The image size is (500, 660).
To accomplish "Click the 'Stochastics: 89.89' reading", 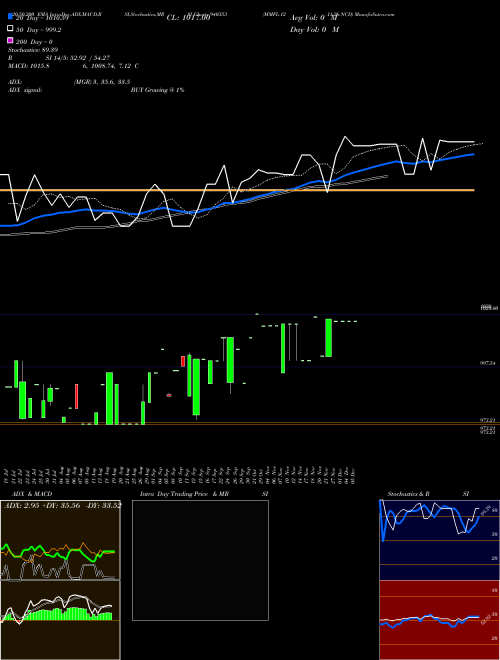I will (33, 50).
